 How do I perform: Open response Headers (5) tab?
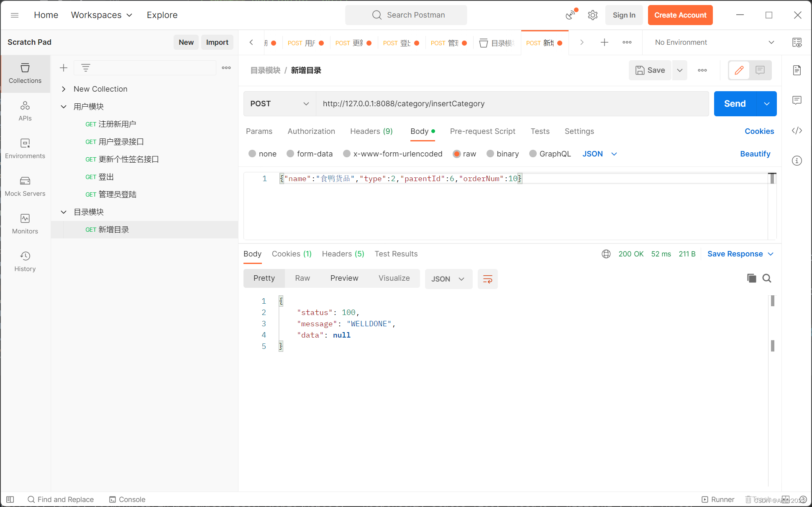(343, 253)
